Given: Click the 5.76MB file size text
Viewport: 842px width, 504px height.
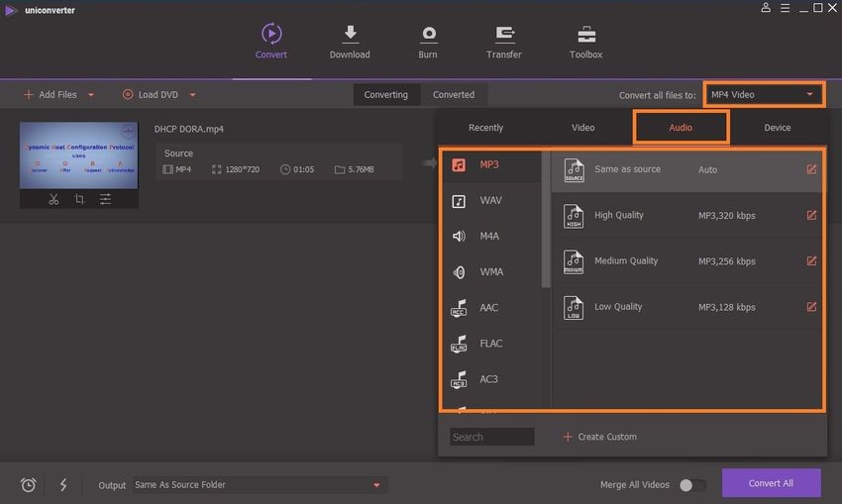Looking at the screenshot, I should click(361, 169).
